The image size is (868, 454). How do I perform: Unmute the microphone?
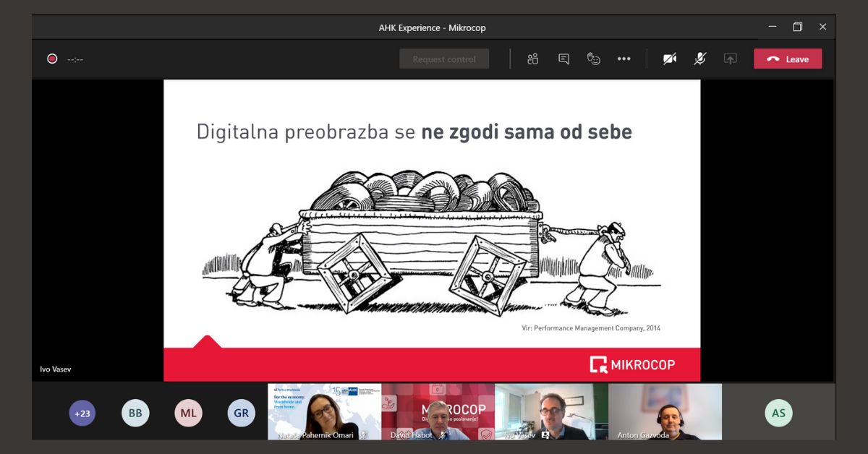pyautogui.click(x=699, y=59)
